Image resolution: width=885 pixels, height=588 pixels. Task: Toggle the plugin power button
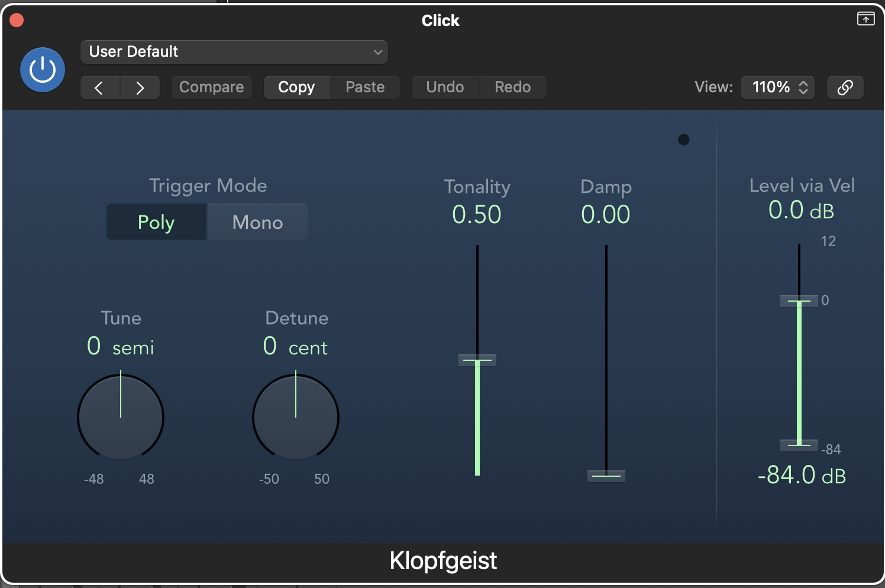[x=43, y=70]
